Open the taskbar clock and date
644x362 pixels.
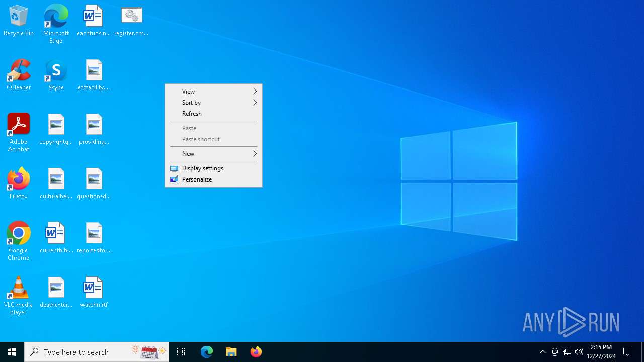point(601,352)
